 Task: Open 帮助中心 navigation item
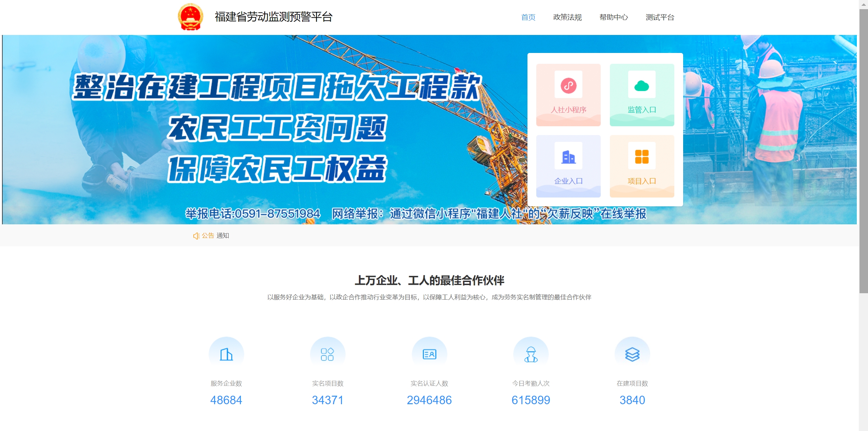tap(614, 17)
